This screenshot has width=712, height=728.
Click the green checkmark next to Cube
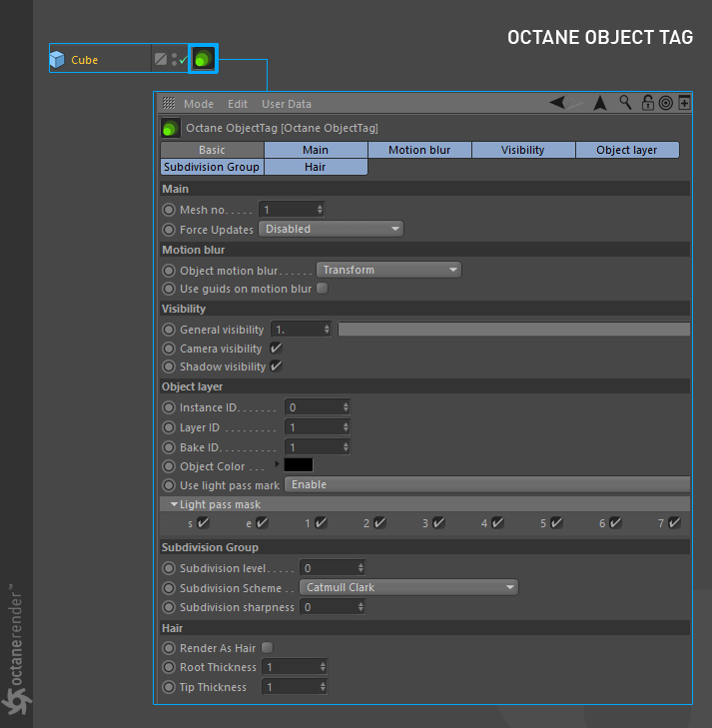pos(184,60)
